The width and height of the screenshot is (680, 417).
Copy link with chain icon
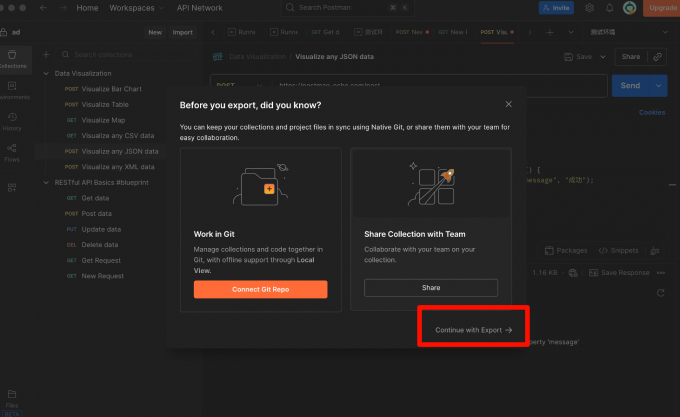point(657,57)
